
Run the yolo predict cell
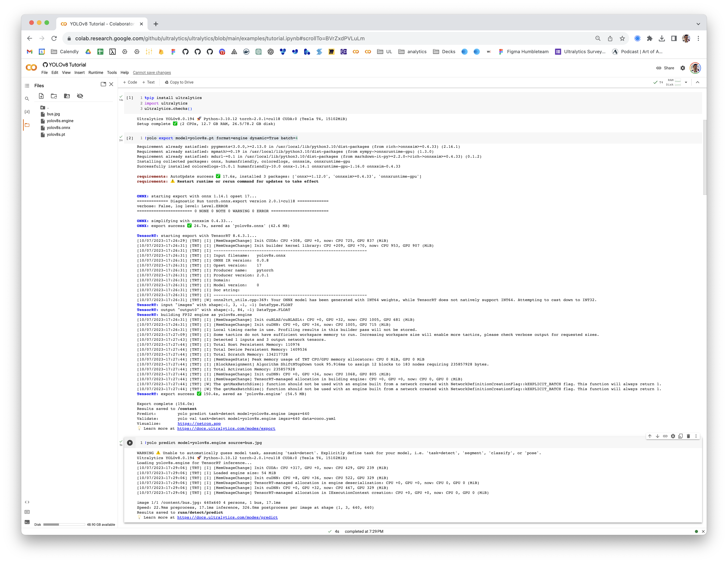point(130,443)
